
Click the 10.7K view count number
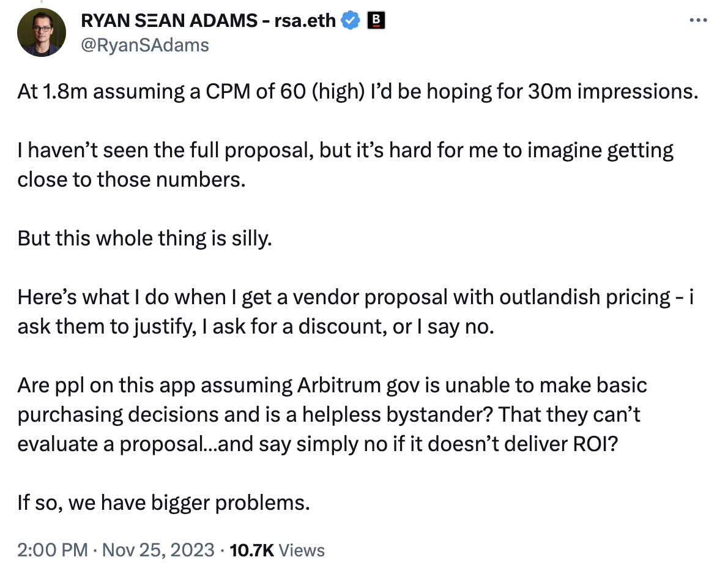click(251, 550)
